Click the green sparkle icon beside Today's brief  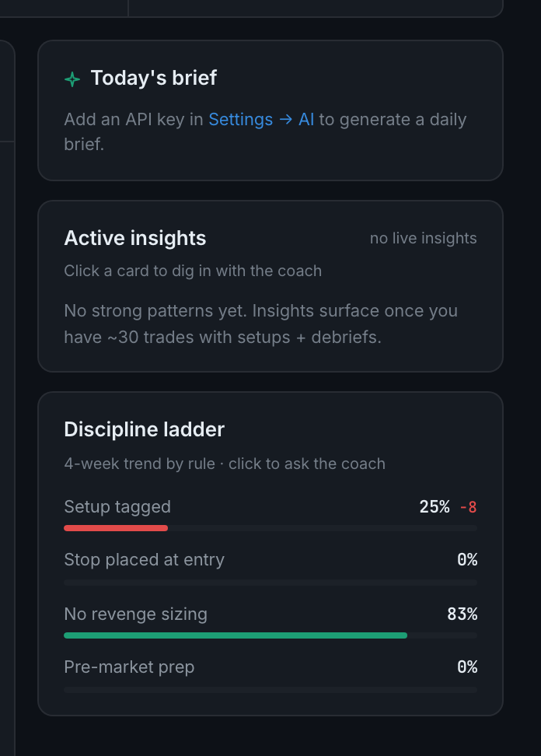click(x=72, y=79)
